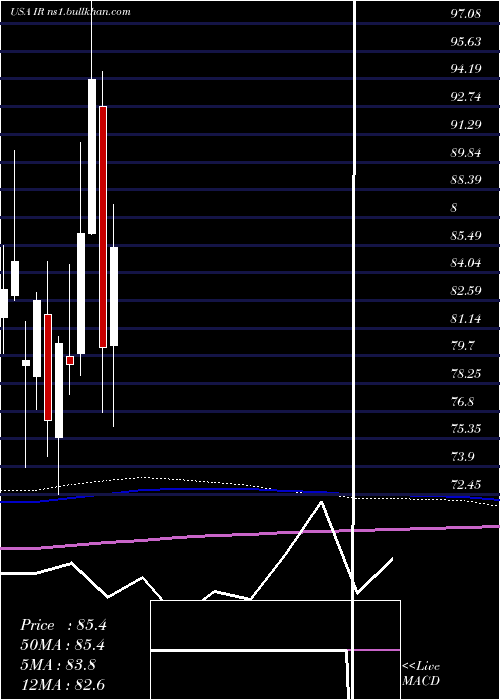Click the 84.04 price axis label
The height and width of the screenshot is (700, 500).
pos(466,262)
